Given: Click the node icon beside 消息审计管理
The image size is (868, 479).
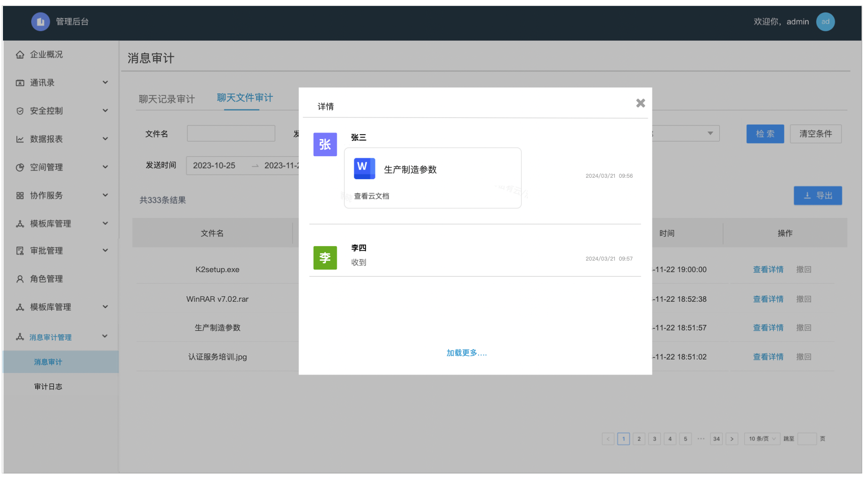Looking at the screenshot, I should (20, 336).
